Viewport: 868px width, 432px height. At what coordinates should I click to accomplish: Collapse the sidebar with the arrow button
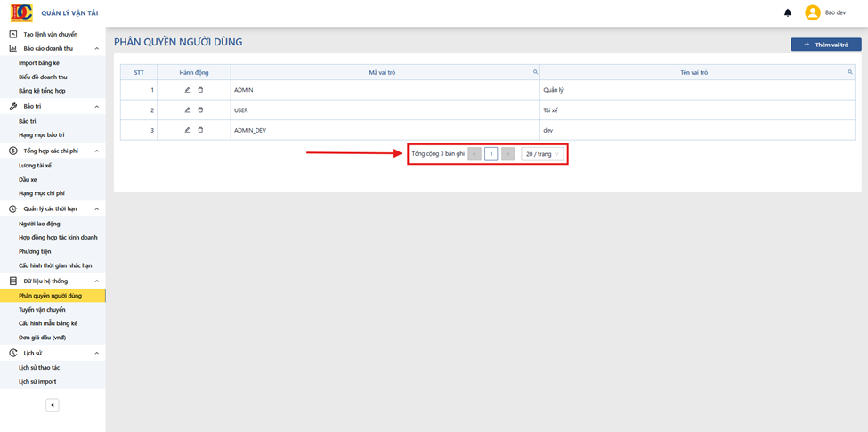(52, 405)
